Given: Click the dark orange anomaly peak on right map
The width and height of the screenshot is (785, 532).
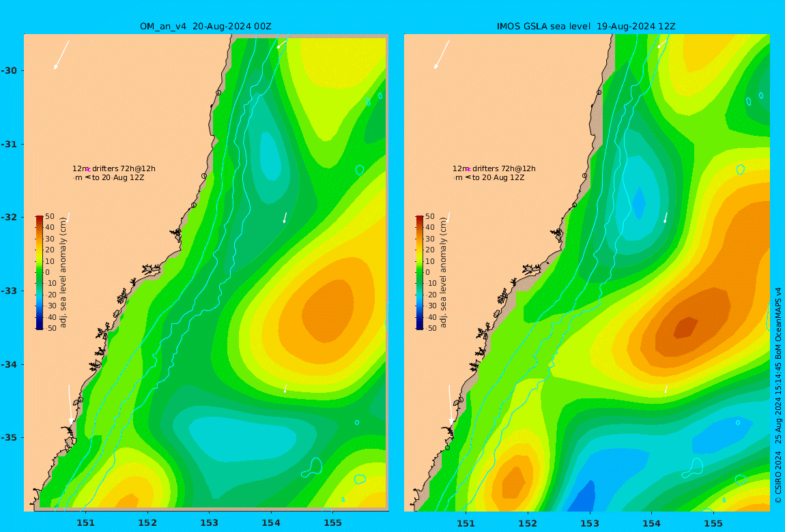Looking at the screenshot, I should pyautogui.click(x=685, y=327).
